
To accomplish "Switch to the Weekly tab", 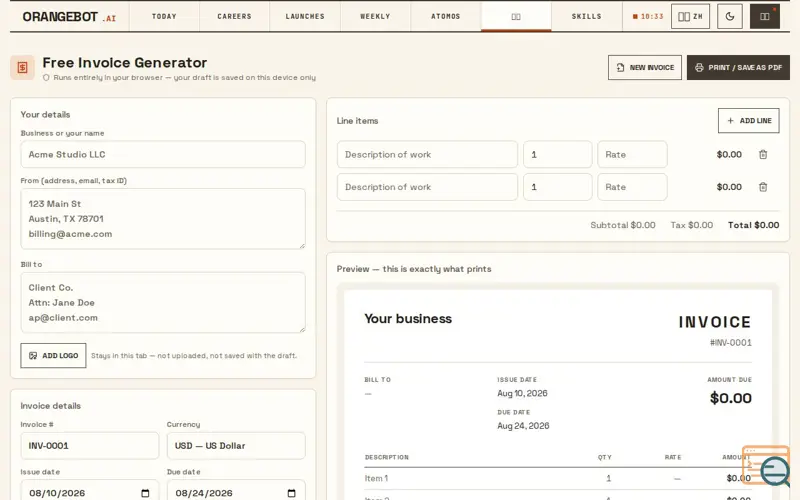I will pyautogui.click(x=375, y=16).
